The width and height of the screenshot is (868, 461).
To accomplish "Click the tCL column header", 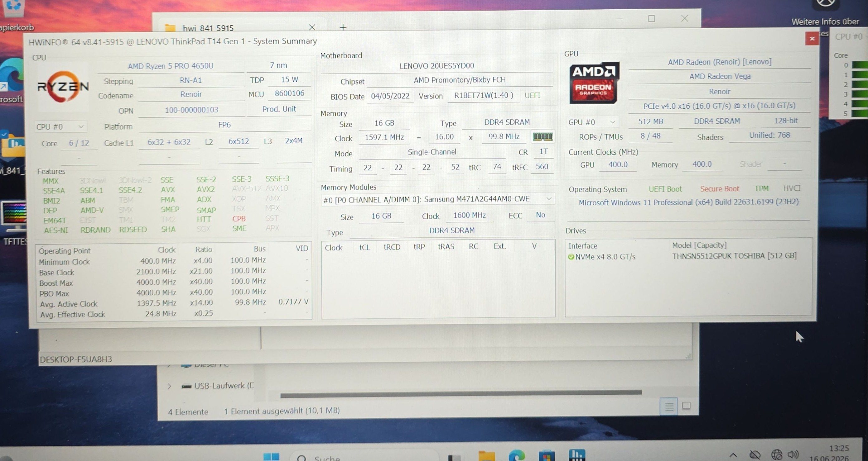I will [x=364, y=248].
